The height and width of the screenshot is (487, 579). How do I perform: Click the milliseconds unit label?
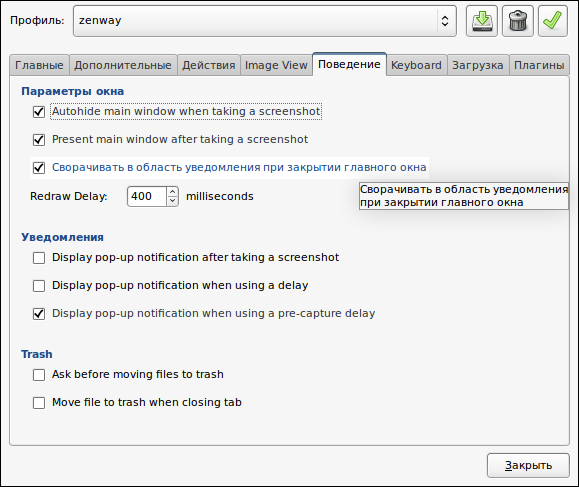click(220, 196)
